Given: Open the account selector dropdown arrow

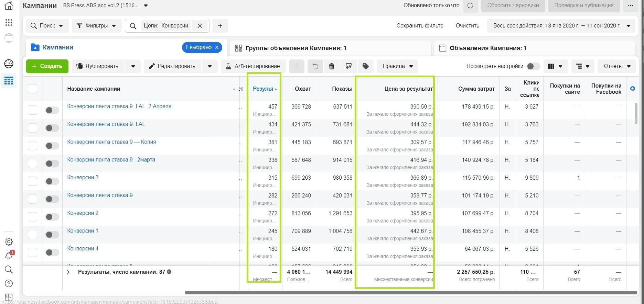Looking at the screenshot, I should [146, 5].
